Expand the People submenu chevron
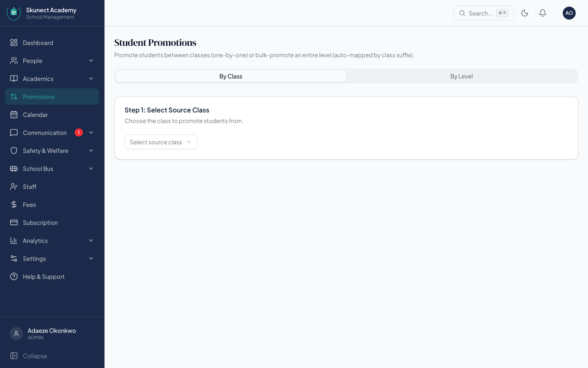 pos(91,61)
